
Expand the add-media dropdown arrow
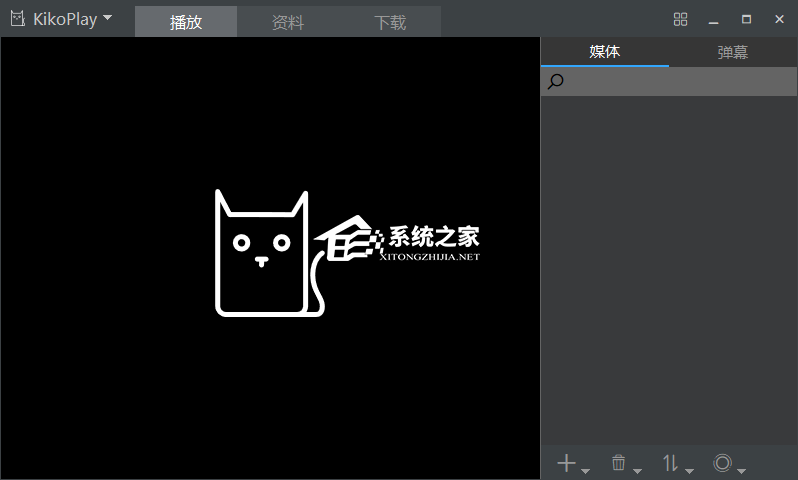(x=585, y=471)
